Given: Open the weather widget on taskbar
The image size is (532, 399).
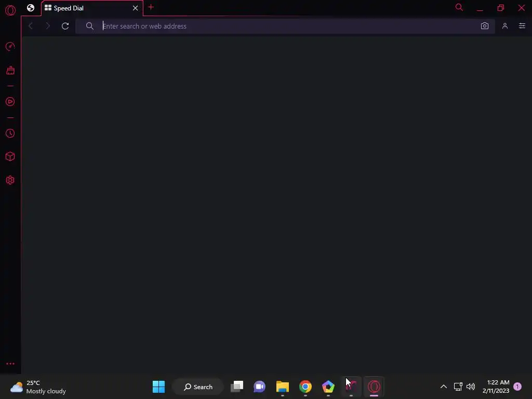Looking at the screenshot, I should pyautogui.click(x=38, y=387).
